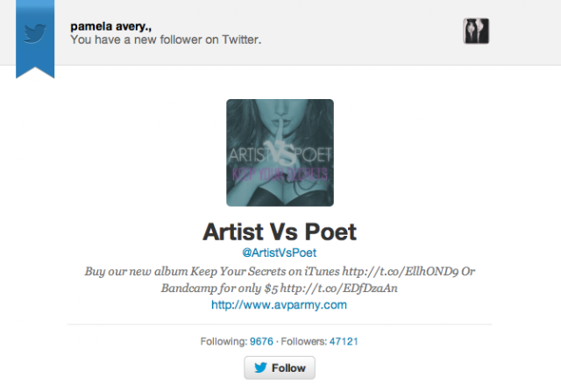Click the 47121 followers count
Viewport: 561px width, 392px height.
(x=344, y=341)
